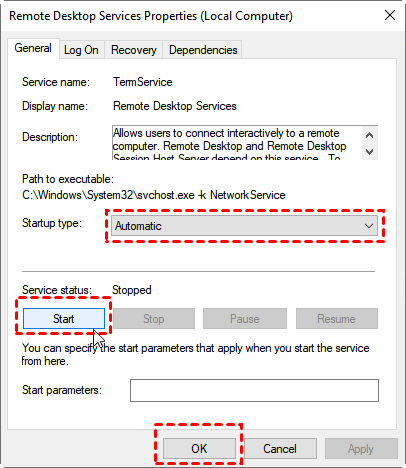Click the disabled Resume button
Image resolution: width=406 pixels, height=468 pixels.
coord(337,319)
